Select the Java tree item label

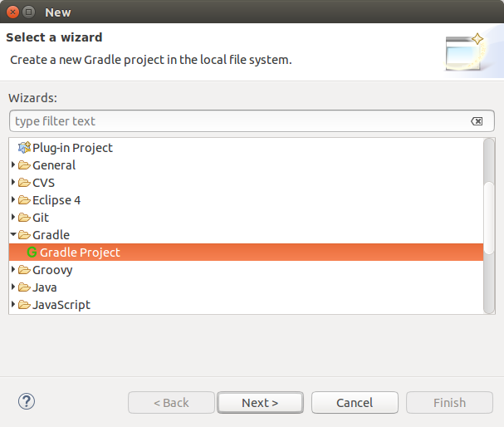point(45,287)
